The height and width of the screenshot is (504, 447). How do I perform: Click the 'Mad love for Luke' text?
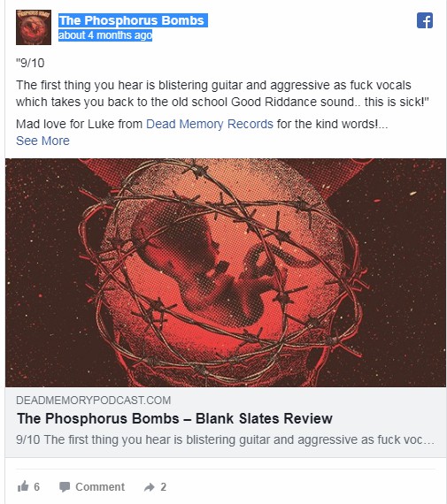79,124
